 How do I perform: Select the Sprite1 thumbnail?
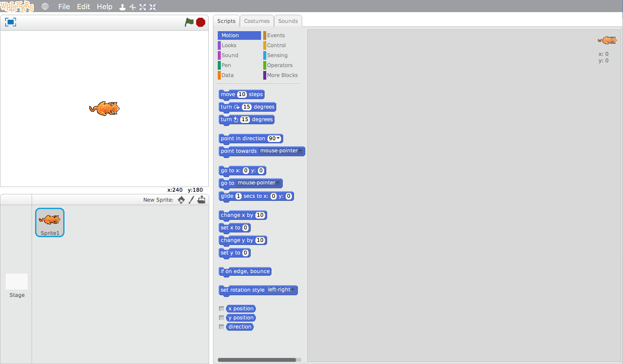(50, 222)
